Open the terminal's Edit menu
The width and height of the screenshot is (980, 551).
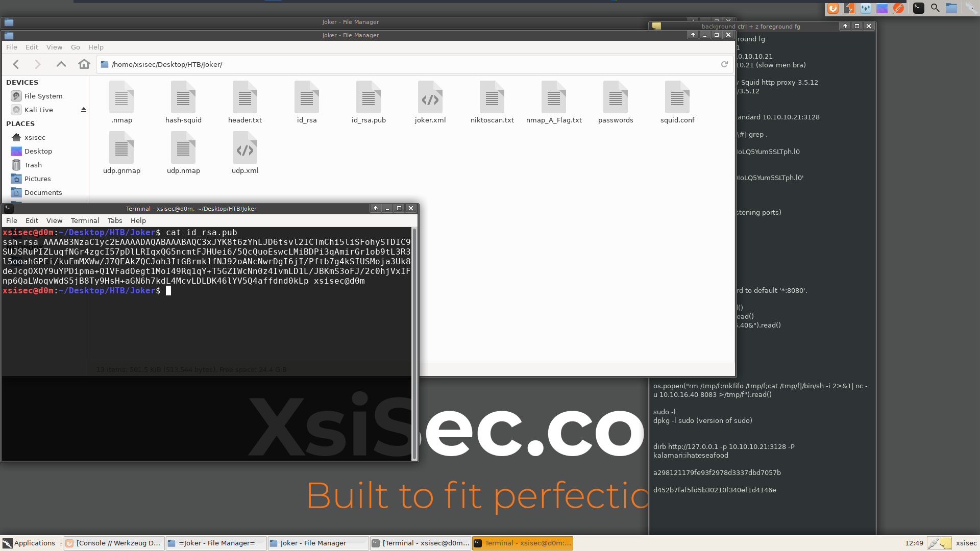pyautogui.click(x=32, y=220)
